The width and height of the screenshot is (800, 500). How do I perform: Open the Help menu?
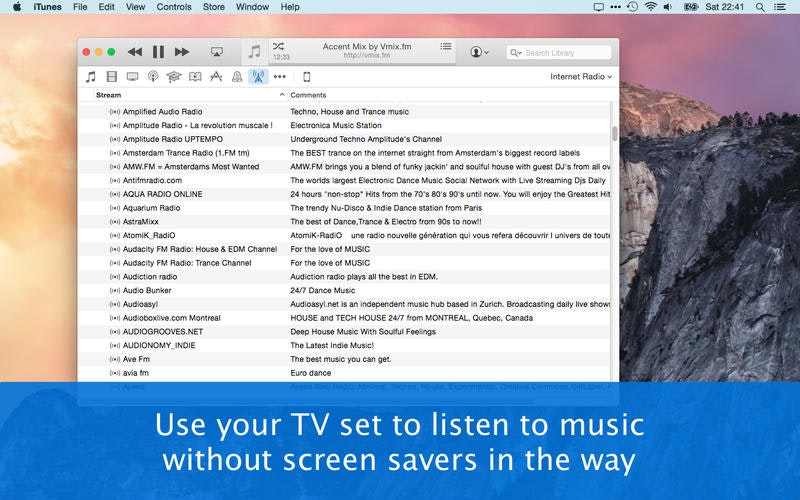(x=290, y=7)
